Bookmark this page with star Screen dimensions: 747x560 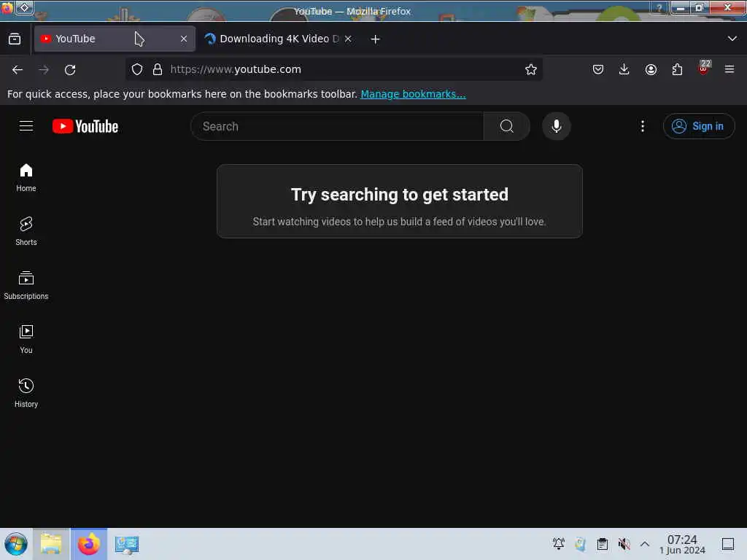tap(531, 69)
